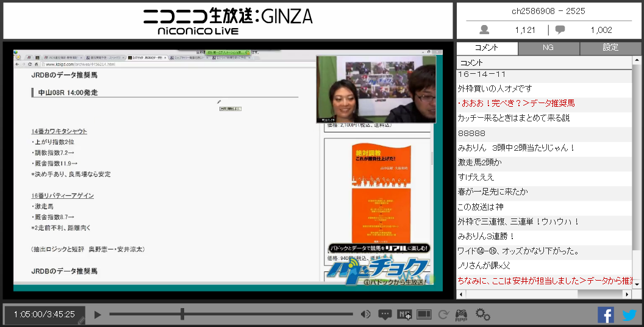The height and width of the screenshot is (327, 644).
Task: Share on Facebook icon
Action: click(x=606, y=315)
